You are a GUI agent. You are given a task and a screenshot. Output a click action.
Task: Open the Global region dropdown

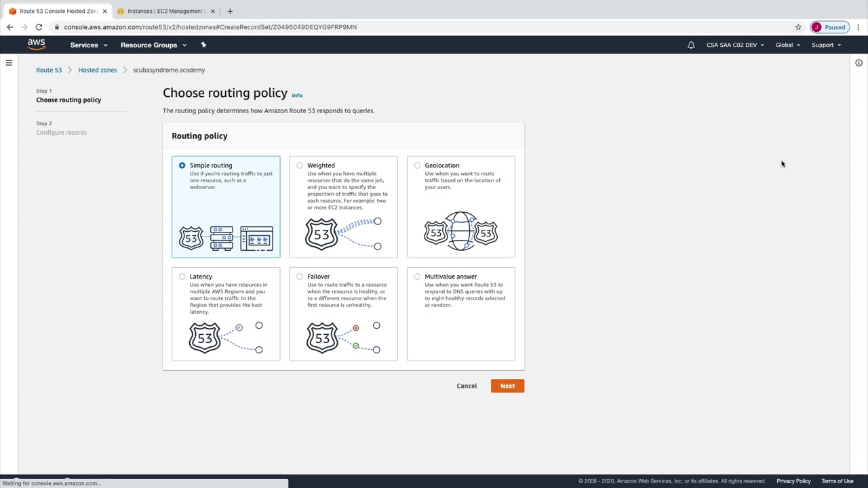(x=788, y=45)
